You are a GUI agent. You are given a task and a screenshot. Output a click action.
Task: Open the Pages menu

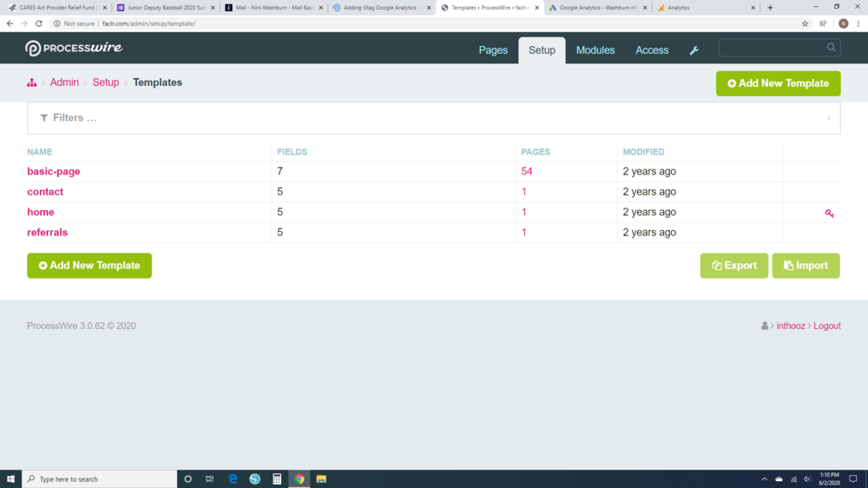click(493, 50)
